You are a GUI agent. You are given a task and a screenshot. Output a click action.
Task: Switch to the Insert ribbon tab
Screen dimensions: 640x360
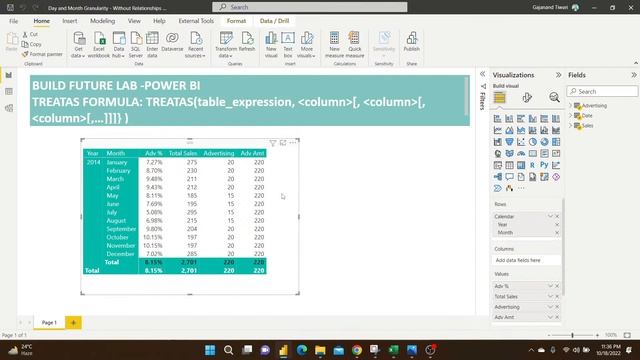click(x=70, y=21)
